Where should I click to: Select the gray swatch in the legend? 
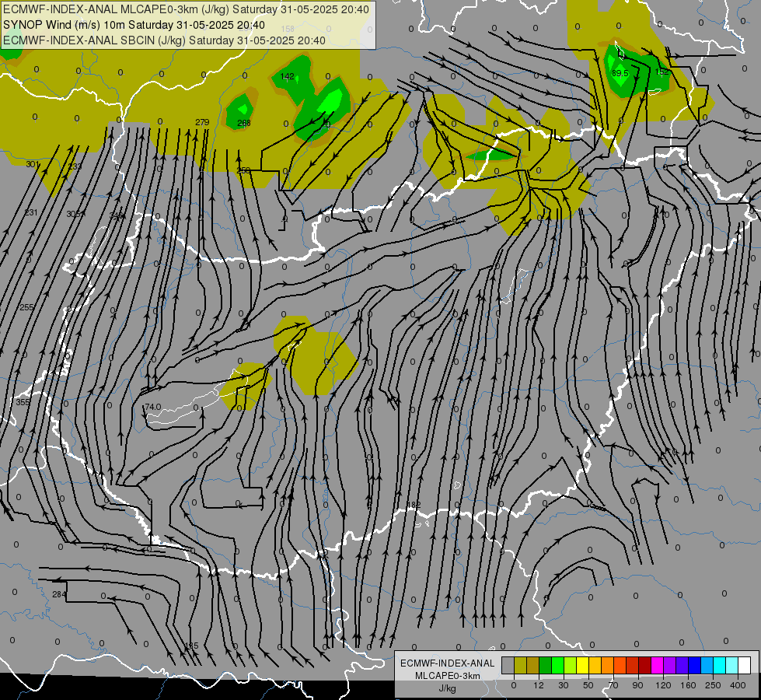508,666
